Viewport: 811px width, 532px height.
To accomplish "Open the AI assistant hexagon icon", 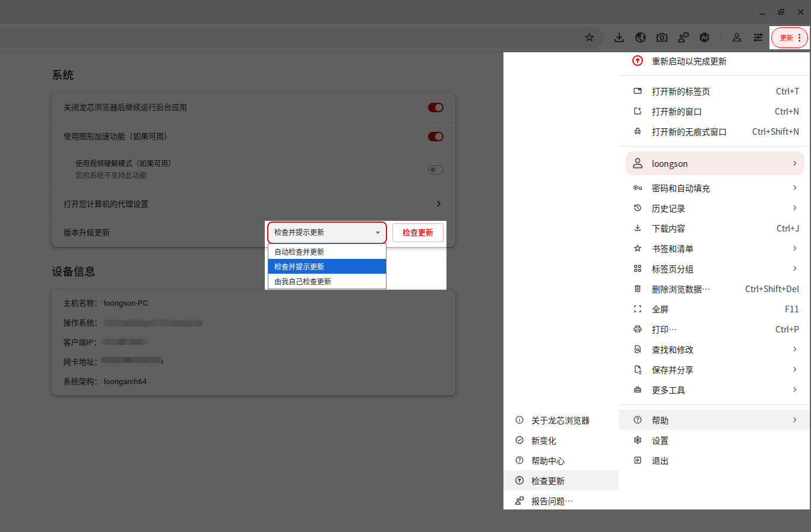I will point(705,37).
